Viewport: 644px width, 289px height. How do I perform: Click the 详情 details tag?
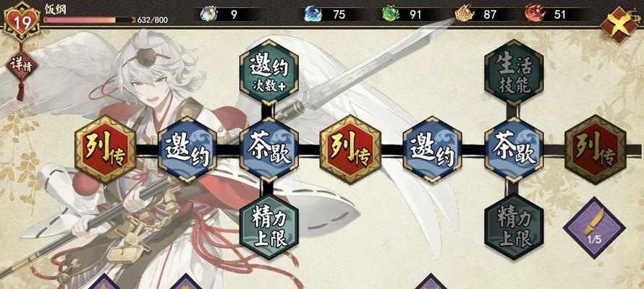pyautogui.click(x=22, y=66)
